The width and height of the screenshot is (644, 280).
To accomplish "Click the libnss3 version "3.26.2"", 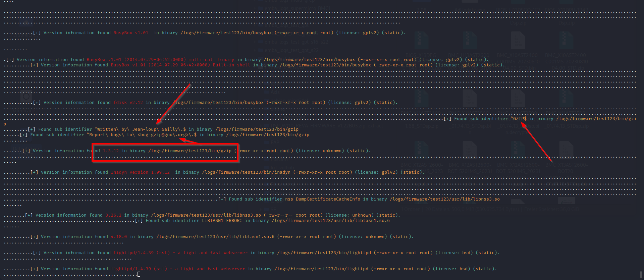I will (x=113, y=215).
